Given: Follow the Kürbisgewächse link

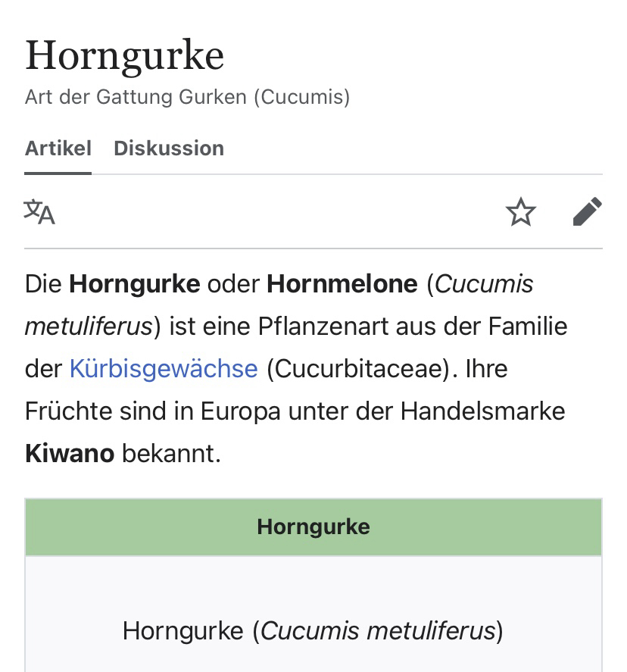Looking at the screenshot, I should 164,369.
